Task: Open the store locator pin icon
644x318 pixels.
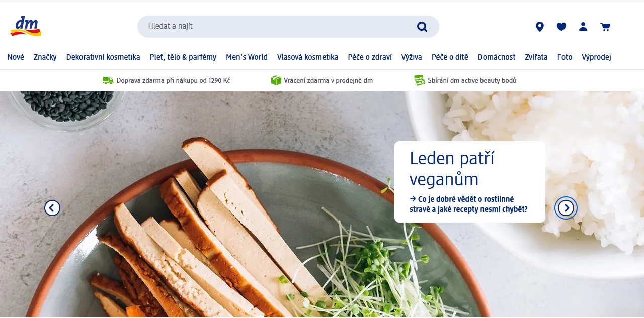Action: tap(540, 27)
